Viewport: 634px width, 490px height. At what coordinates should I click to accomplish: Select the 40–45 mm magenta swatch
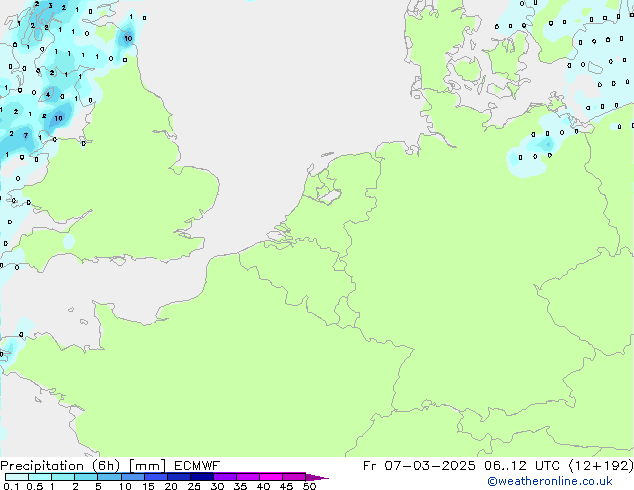point(271,477)
